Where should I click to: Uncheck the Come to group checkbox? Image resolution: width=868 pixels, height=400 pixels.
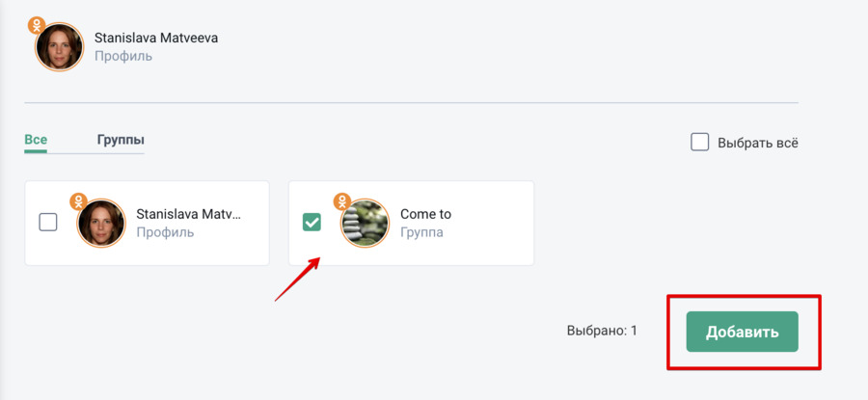(312, 223)
